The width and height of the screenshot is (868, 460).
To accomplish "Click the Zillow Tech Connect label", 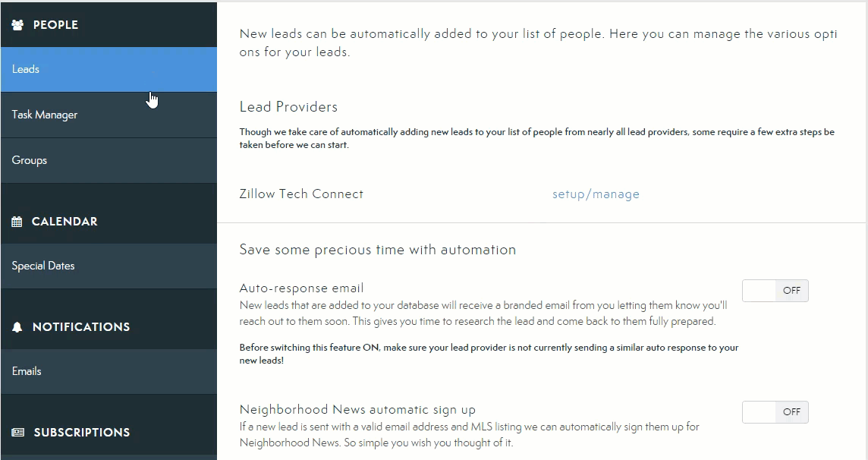I will pyautogui.click(x=301, y=194).
